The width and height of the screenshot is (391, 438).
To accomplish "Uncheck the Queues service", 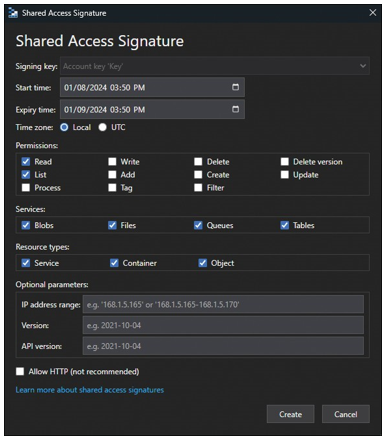I will point(198,225).
